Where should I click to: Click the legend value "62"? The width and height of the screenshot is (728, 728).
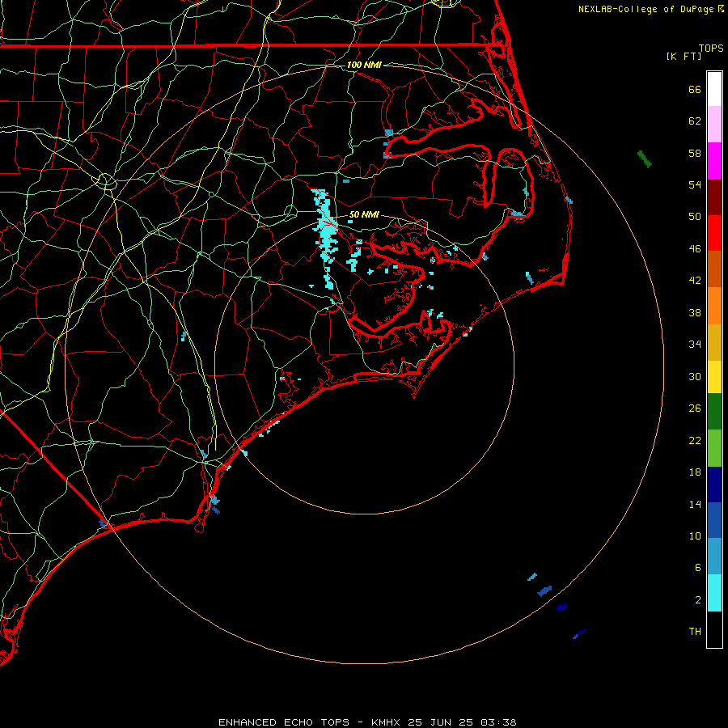click(695, 121)
